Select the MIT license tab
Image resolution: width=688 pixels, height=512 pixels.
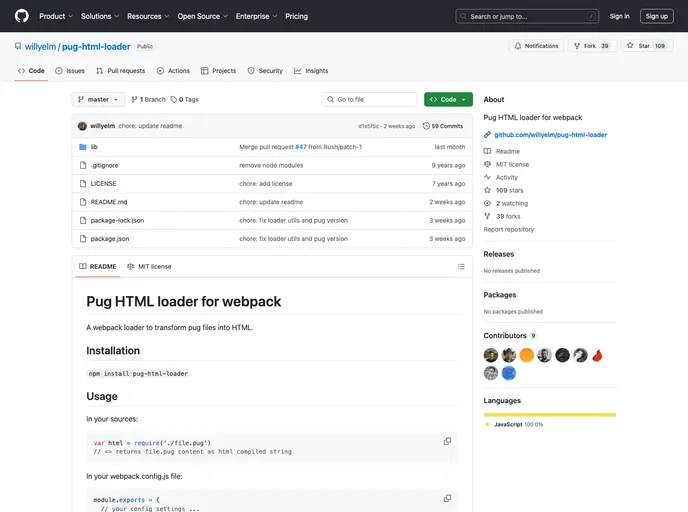(x=149, y=266)
